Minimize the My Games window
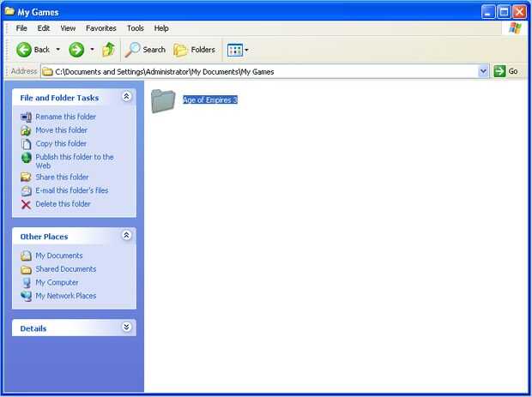 tap(488, 12)
